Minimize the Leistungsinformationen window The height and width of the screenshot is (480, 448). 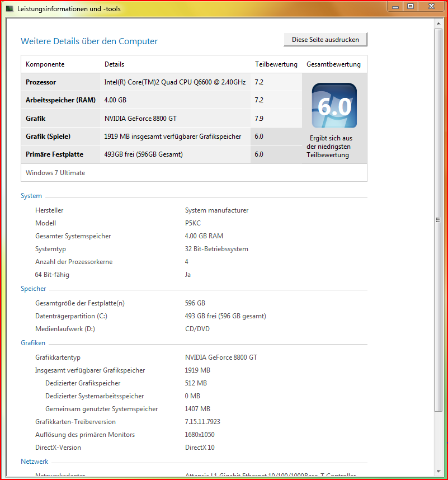395,6
